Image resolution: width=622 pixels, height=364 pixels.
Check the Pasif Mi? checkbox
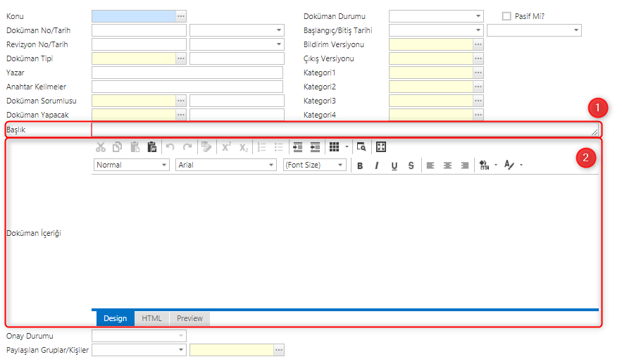coord(506,16)
